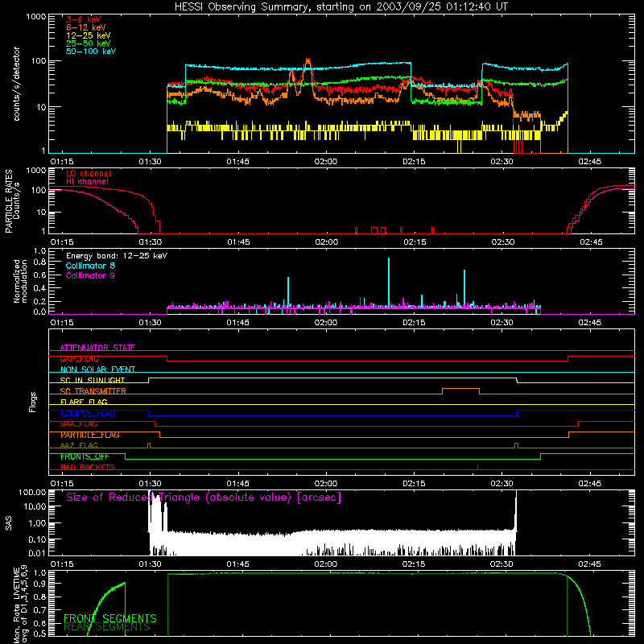The height and width of the screenshot is (644, 644).
Task: Click the yellow 12-25 keV legend entry
Action: click(x=89, y=35)
